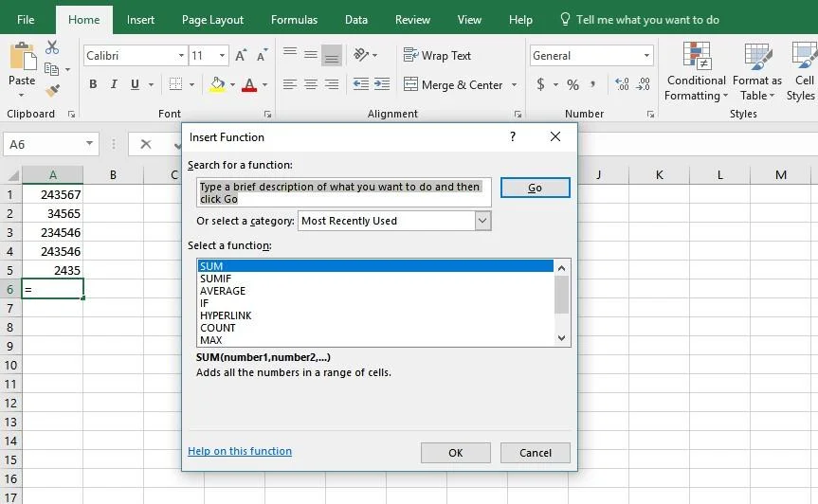Toggle Wrap Text
This screenshot has height=504, width=818.
tap(438, 55)
